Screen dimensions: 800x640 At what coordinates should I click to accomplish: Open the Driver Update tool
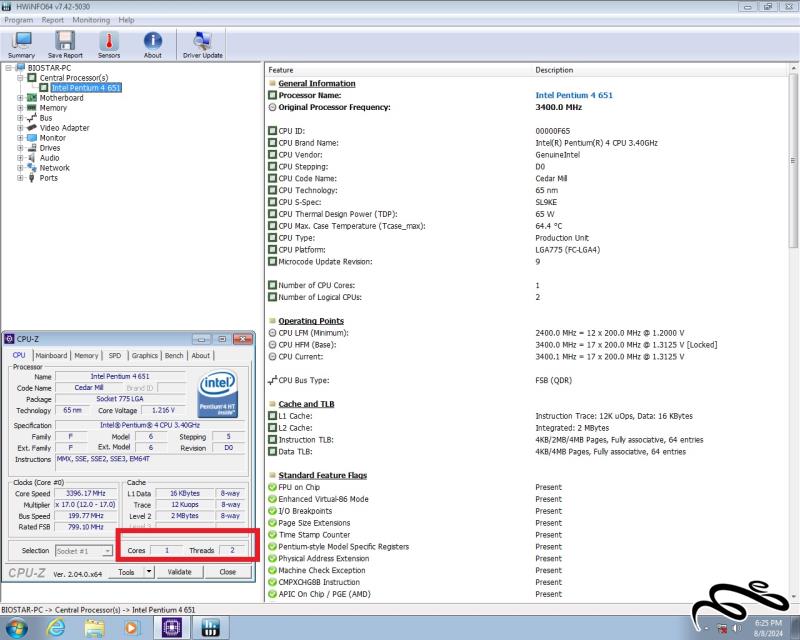pyautogui.click(x=203, y=45)
